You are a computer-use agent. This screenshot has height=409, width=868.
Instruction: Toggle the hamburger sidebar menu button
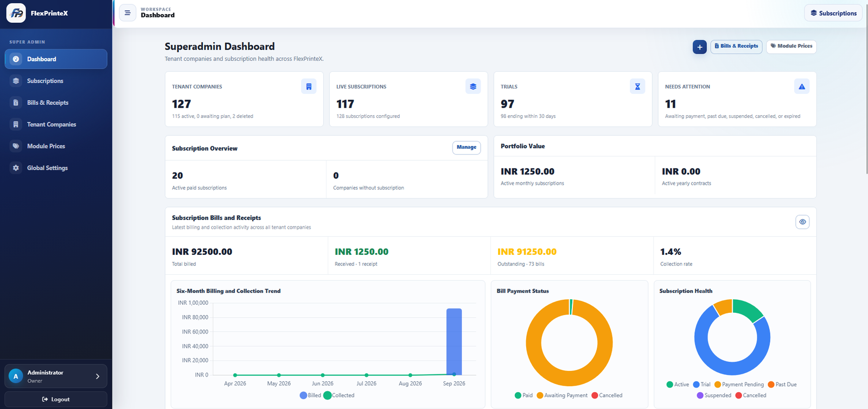(127, 13)
